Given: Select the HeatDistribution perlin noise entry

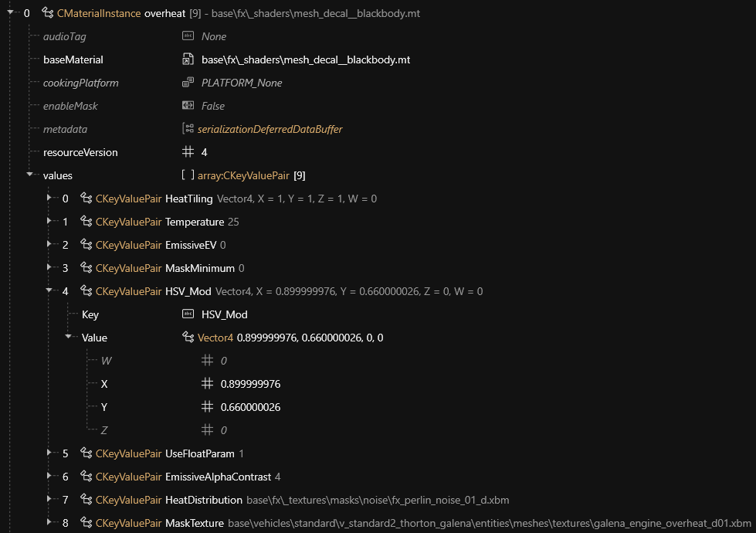Looking at the screenshot, I should 204,500.
